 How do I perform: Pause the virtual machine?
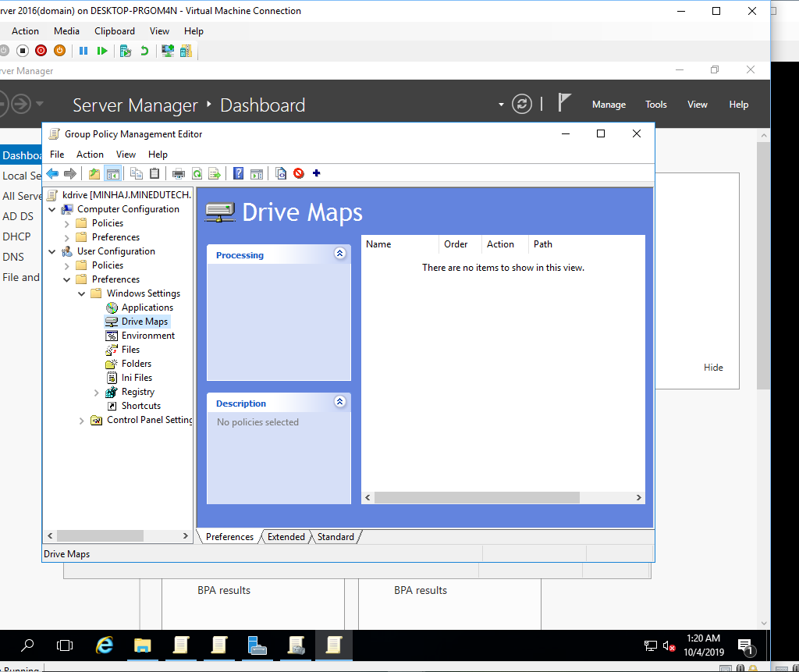[x=83, y=51]
